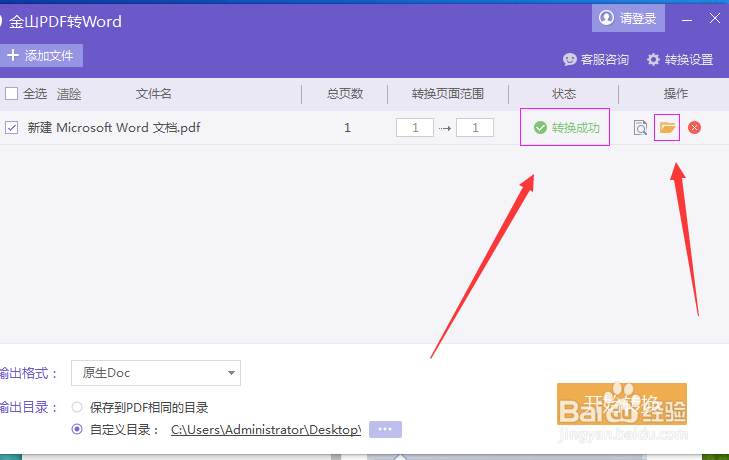
Task: Click the 总页数 column header
Action: click(345, 94)
